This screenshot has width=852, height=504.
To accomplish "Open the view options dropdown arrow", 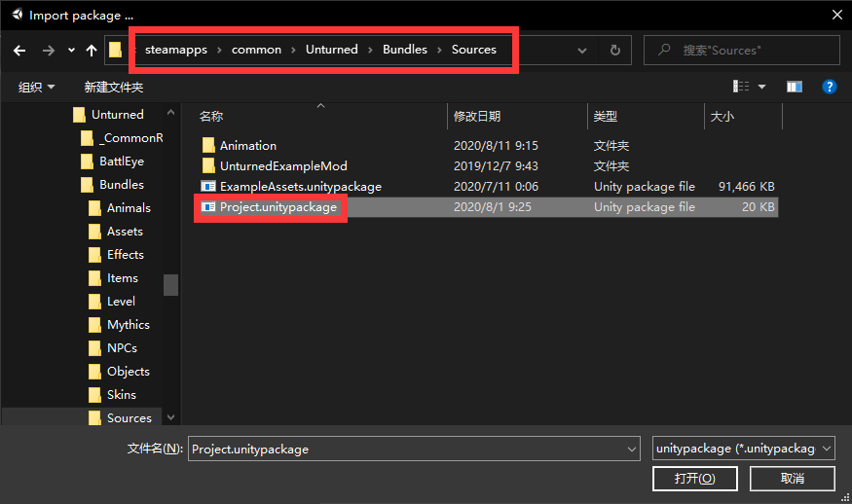I will (x=761, y=87).
